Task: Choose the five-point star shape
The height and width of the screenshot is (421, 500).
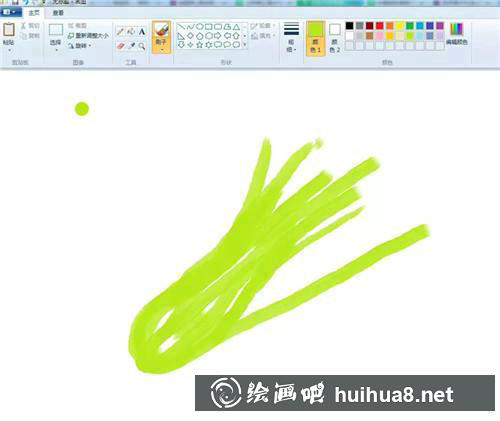Action: (x=199, y=45)
